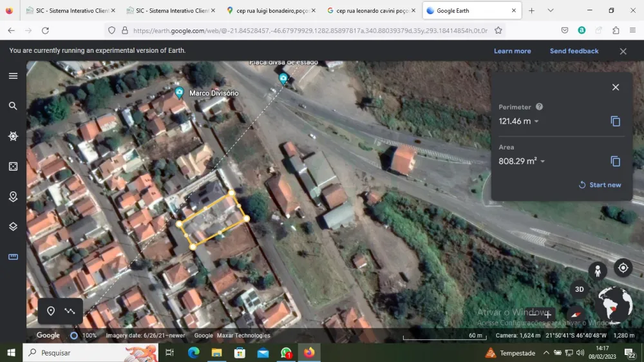Open Map Style layers icon
The height and width of the screenshot is (362, 644).
[13, 227]
